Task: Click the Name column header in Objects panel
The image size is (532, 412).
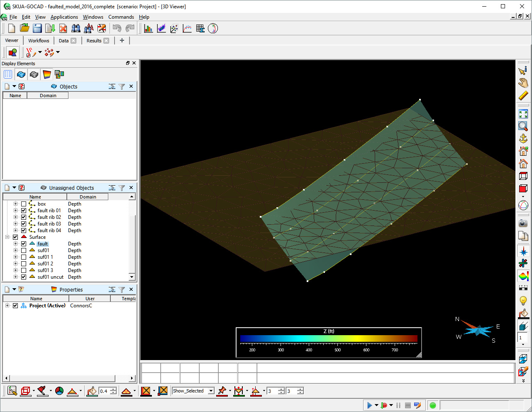Action: coord(15,96)
